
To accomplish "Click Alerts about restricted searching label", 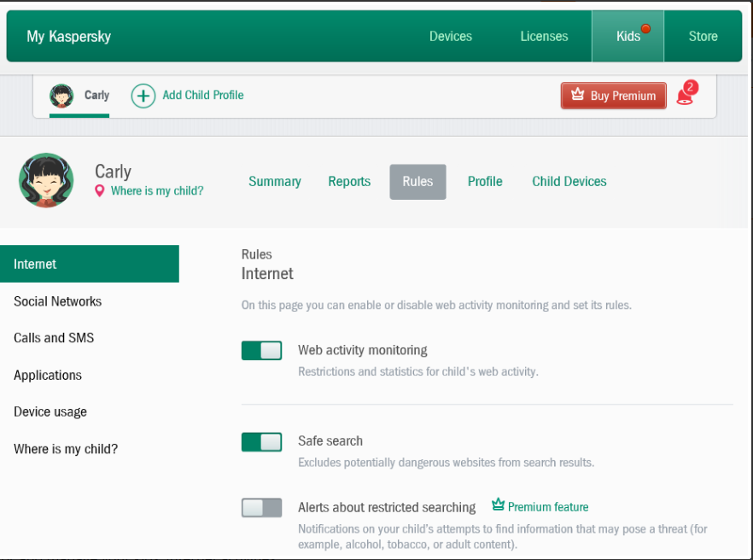I will pyautogui.click(x=387, y=508).
